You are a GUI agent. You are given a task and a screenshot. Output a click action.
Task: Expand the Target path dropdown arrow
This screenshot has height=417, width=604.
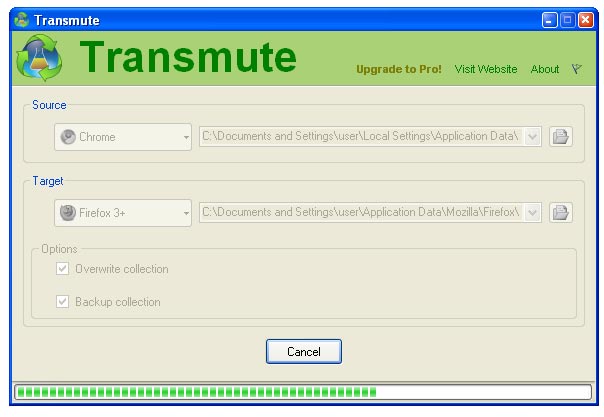532,212
